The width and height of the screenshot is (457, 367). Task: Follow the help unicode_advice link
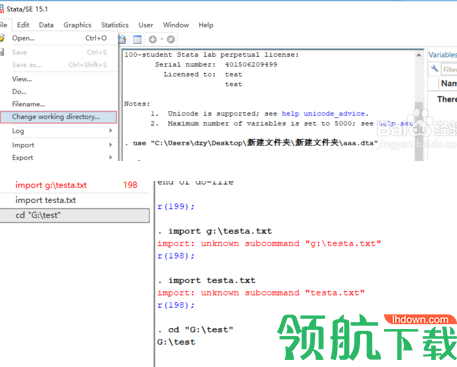click(x=323, y=114)
